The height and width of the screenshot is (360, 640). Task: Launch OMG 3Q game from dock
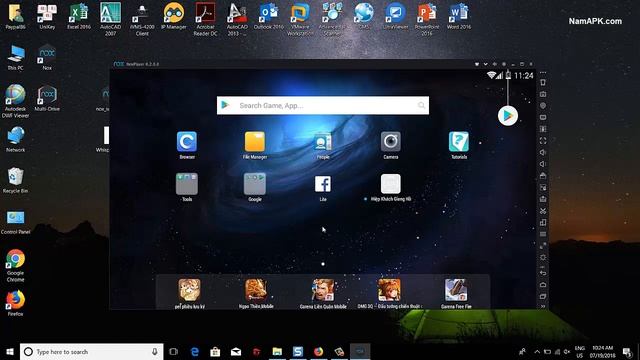pos(389,290)
